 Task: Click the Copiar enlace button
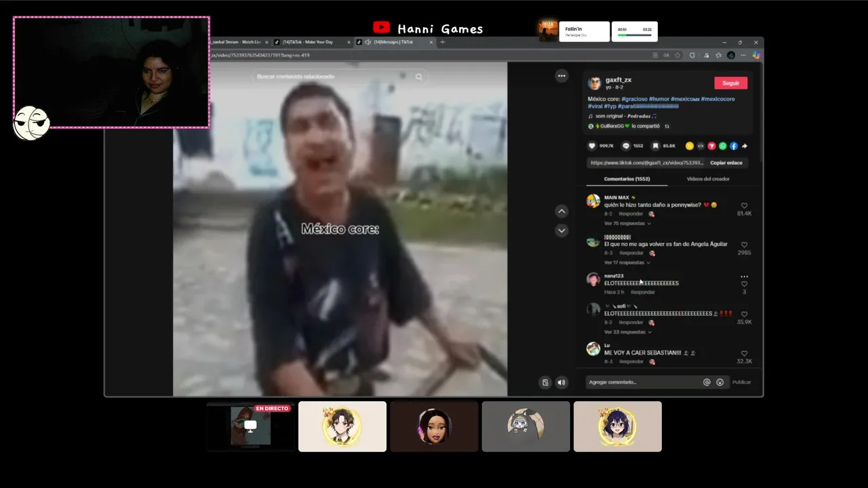pyautogui.click(x=726, y=163)
